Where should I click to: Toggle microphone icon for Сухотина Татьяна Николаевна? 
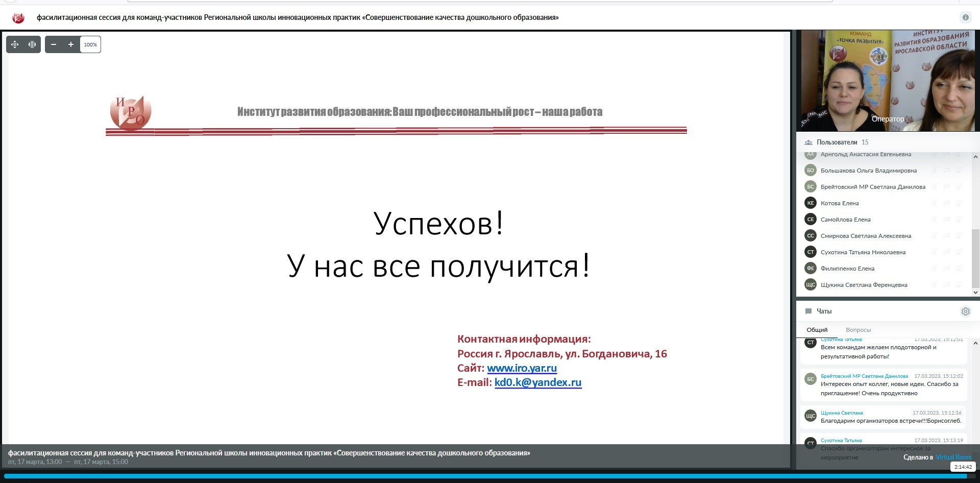935,252
